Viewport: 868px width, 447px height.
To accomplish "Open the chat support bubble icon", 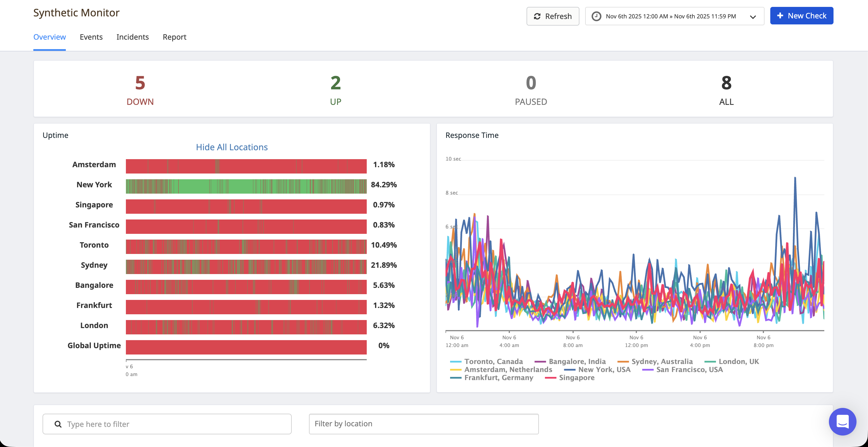I will click(842, 421).
